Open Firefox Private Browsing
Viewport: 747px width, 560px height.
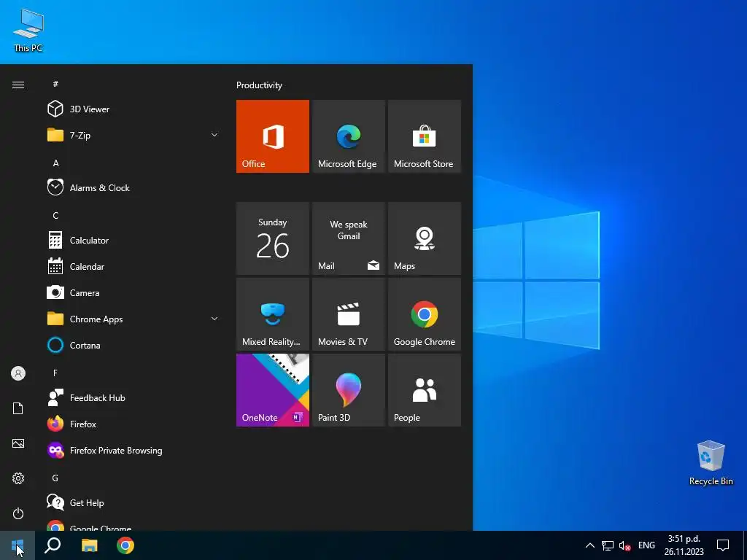tap(133, 451)
